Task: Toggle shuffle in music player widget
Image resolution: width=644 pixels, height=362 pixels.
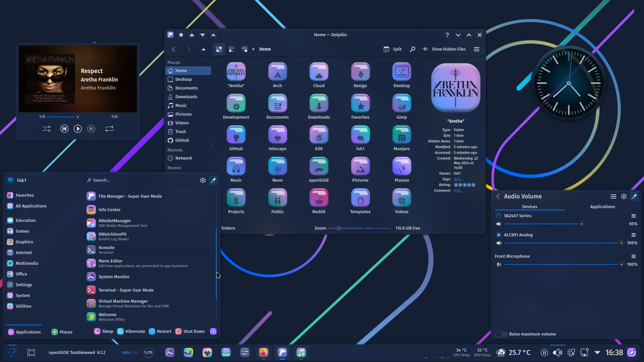Action: [x=46, y=129]
